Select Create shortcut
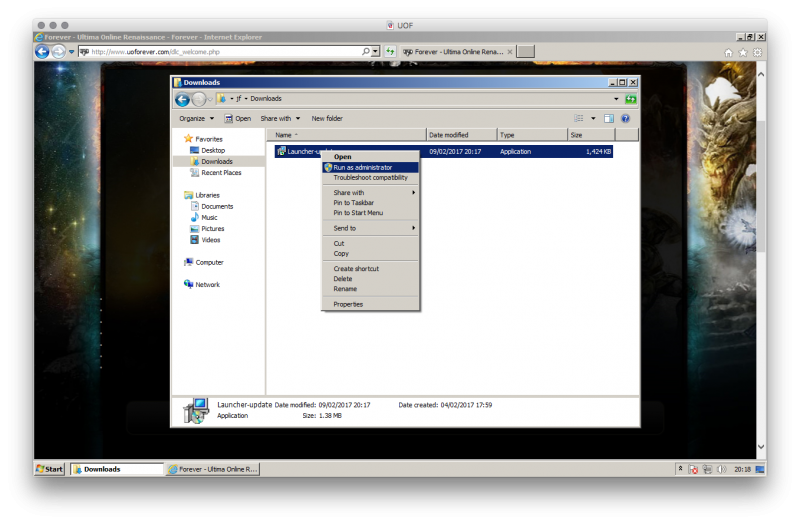The image size is (800, 524). point(370,269)
